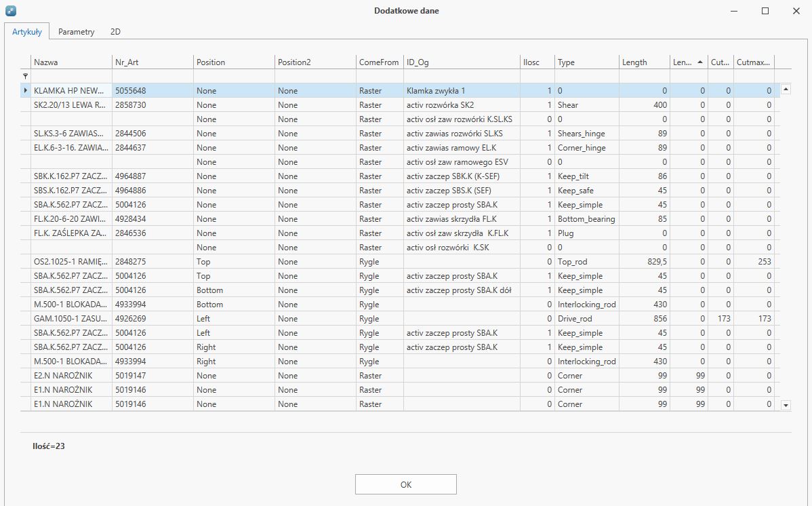Click the Ilosc column header
The image size is (812, 506).
click(537, 62)
